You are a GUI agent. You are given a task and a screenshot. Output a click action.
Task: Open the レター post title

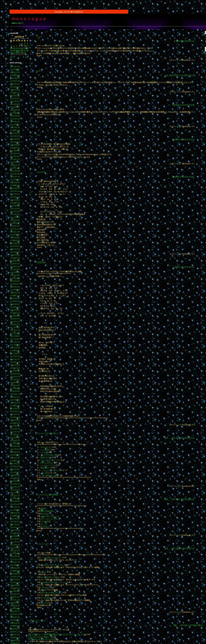[x=39, y=71]
